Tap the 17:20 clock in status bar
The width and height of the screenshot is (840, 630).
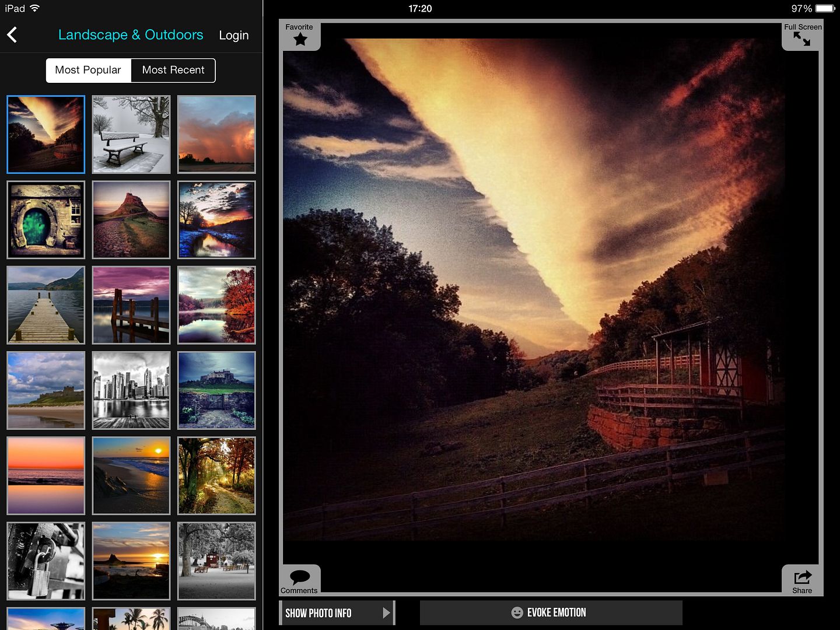pyautogui.click(x=420, y=9)
